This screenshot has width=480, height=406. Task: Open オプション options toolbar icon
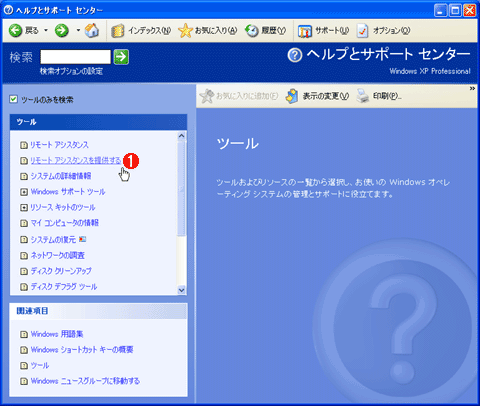tap(363, 31)
